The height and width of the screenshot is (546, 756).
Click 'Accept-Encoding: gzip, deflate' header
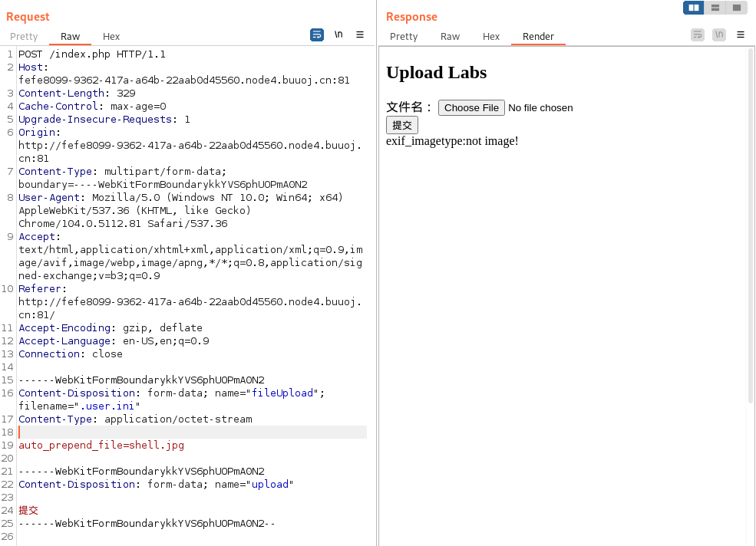click(111, 328)
